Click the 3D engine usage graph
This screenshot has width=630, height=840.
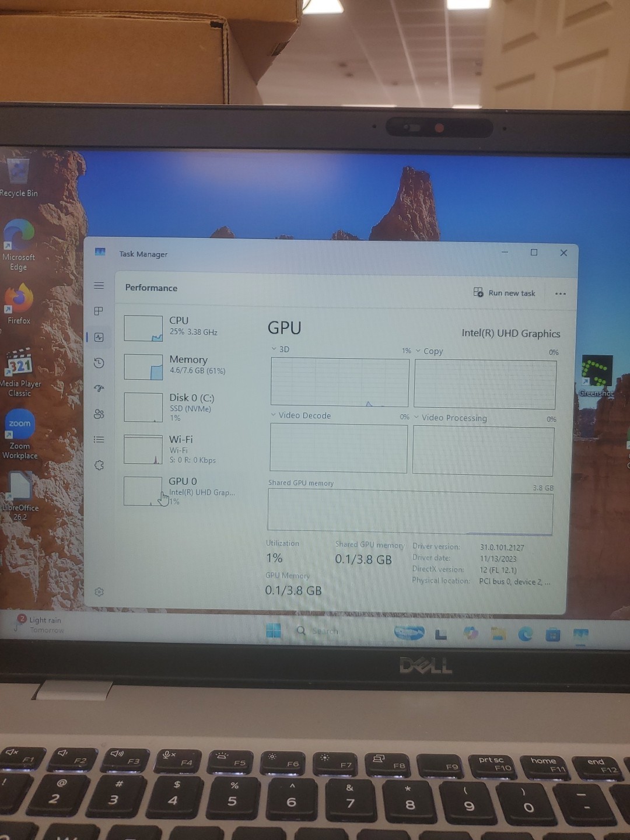339,382
